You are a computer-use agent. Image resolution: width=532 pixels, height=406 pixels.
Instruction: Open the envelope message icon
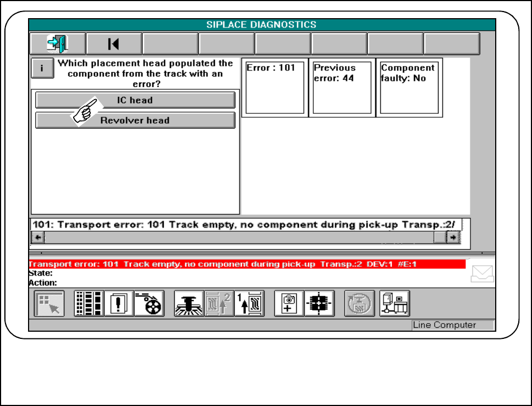(x=482, y=274)
